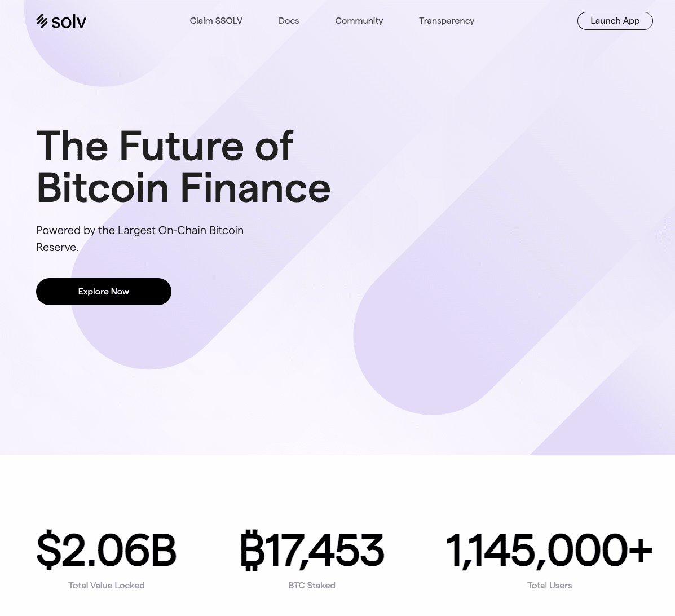Click the 17,453 staked number digits

pos(325,550)
